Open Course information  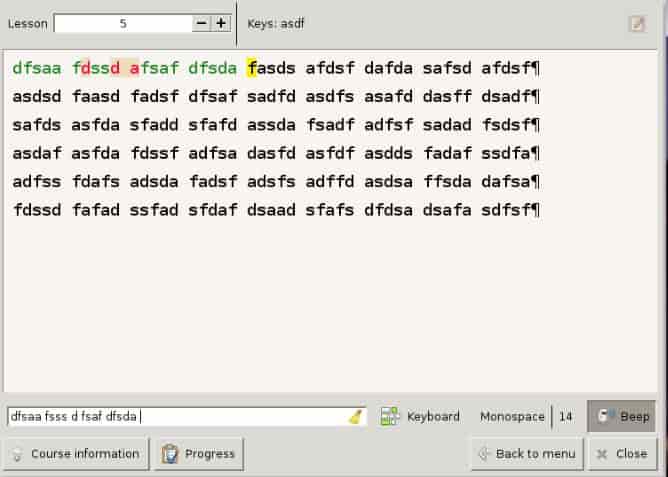(77, 454)
